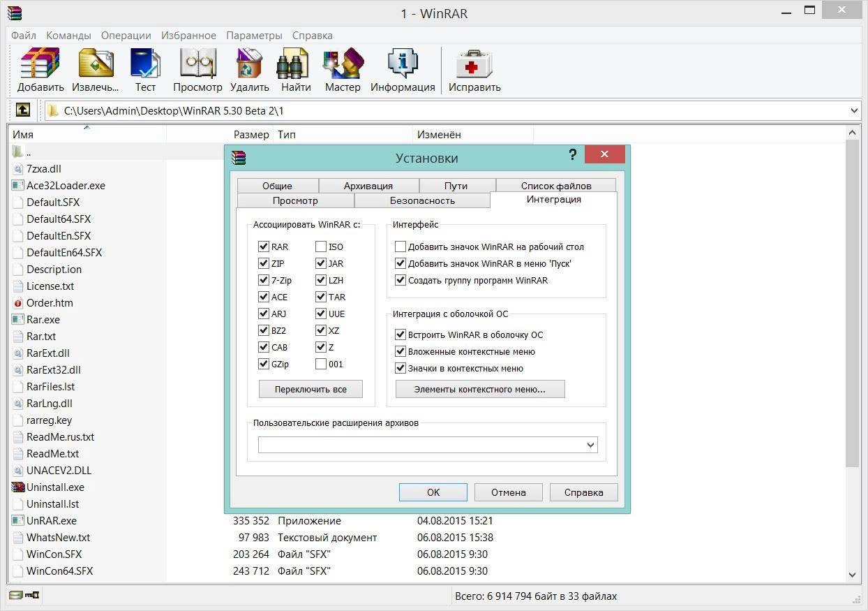Viewport: 868px width, 611px height.
Task: Click the Исправить repair icon
Action: click(x=474, y=63)
